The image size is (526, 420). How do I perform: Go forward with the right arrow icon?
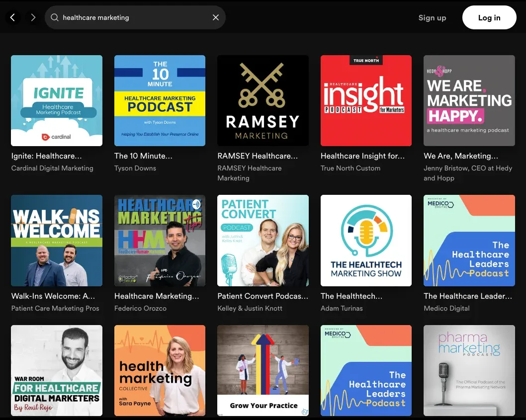pyautogui.click(x=33, y=17)
